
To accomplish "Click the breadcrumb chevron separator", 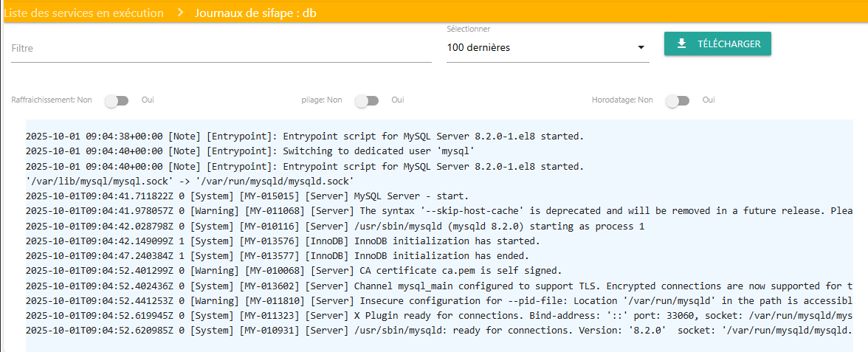I will [179, 13].
